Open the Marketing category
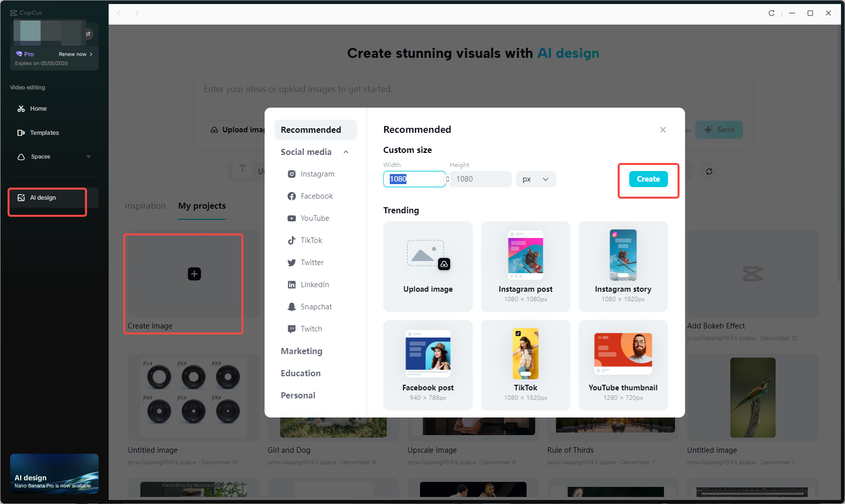 coord(302,351)
